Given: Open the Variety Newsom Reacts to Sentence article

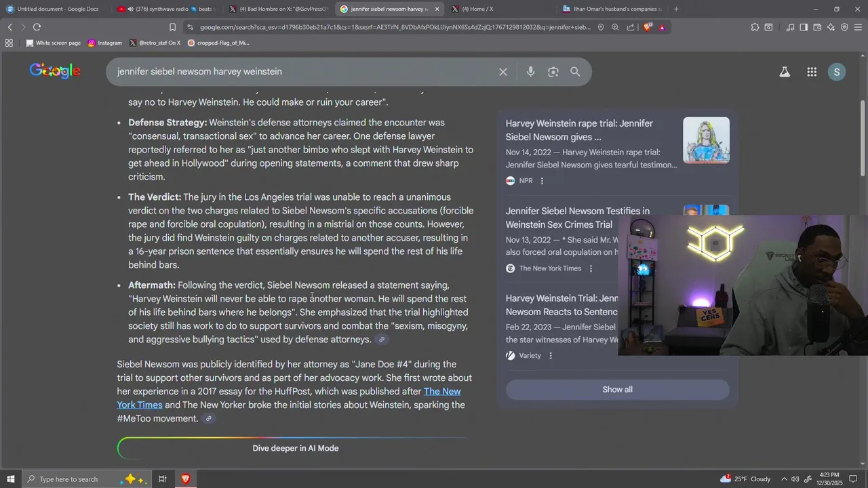Looking at the screenshot, I should (x=561, y=305).
